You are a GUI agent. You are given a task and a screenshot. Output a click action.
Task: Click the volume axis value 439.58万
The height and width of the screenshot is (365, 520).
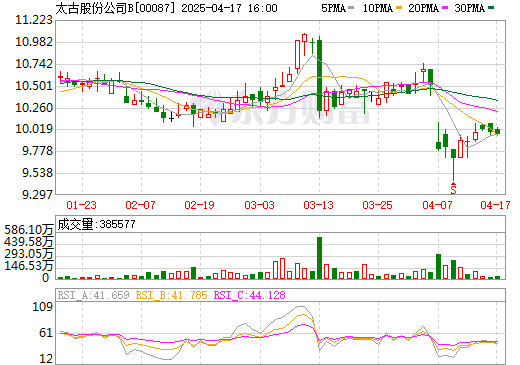[x=29, y=242]
